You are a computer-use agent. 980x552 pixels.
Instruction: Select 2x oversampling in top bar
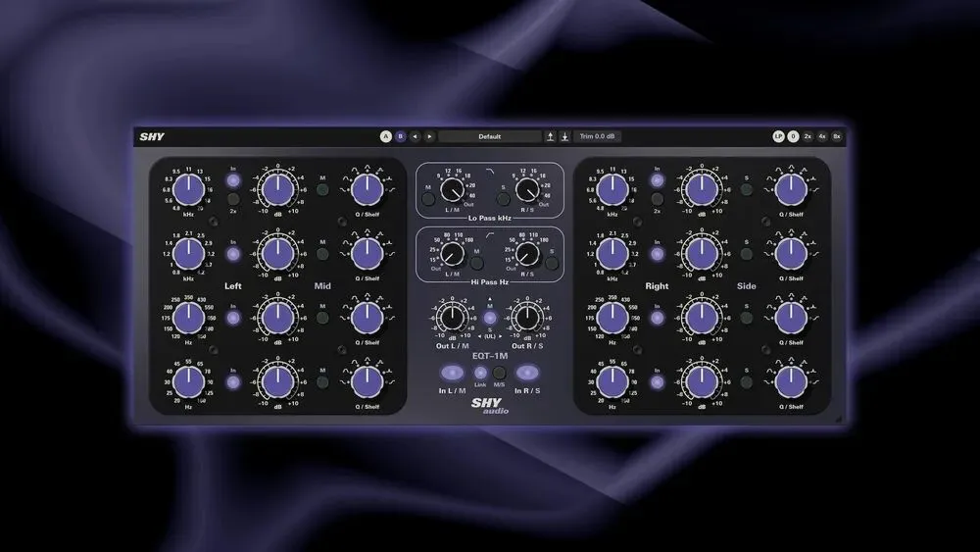point(808,136)
